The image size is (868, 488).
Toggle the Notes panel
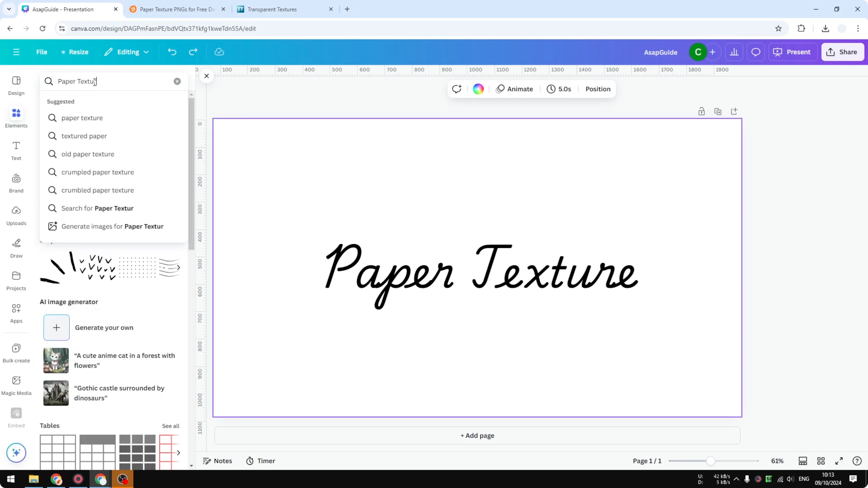tap(217, 461)
